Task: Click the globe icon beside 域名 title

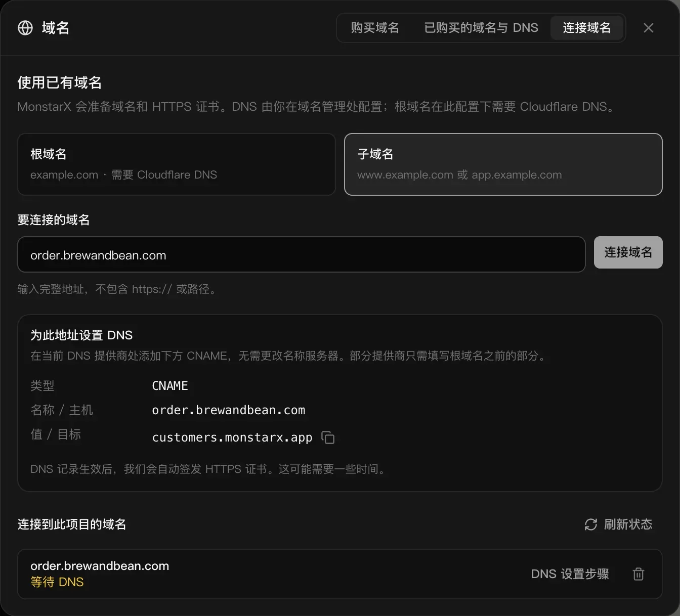Action: click(x=25, y=28)
